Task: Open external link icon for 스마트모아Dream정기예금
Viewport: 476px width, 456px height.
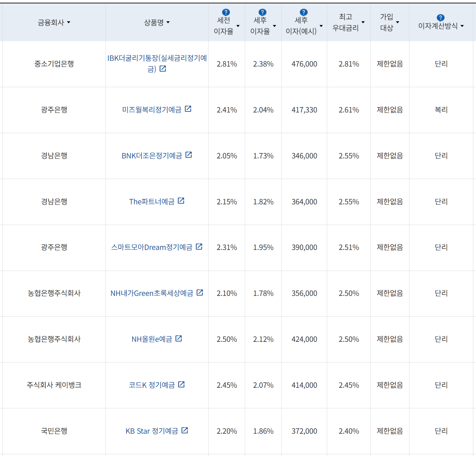Action: (199, 247)
